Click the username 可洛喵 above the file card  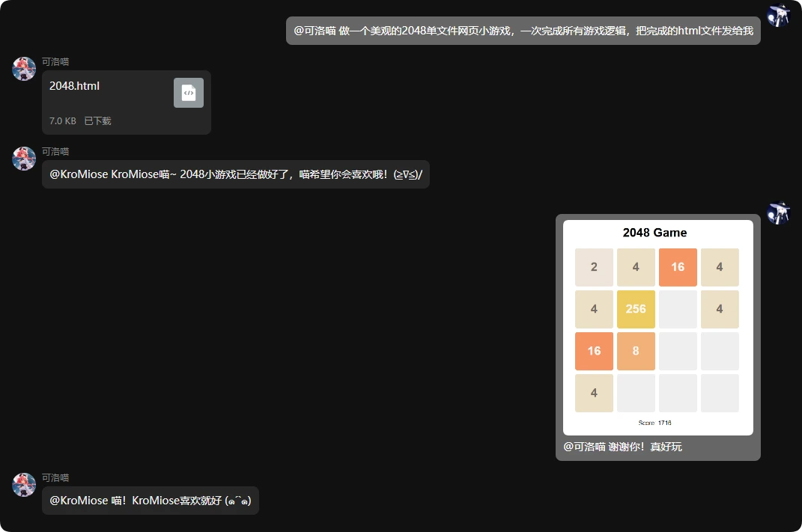tap(56, 61)
